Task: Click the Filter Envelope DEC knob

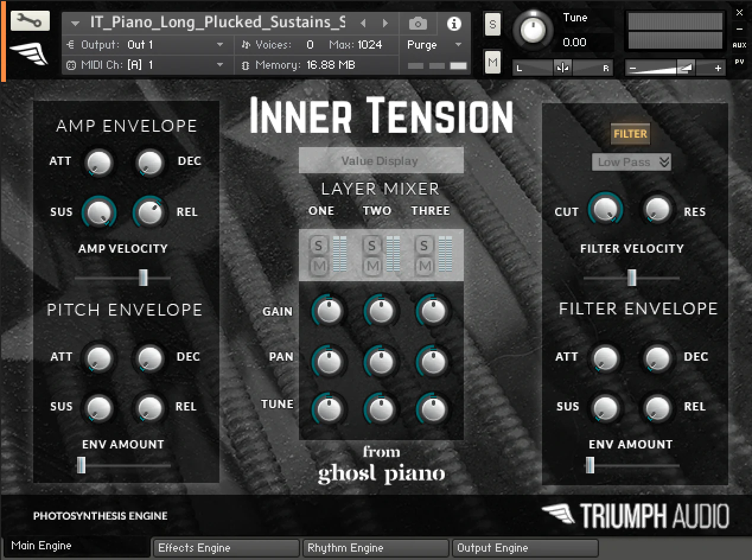Action: point(658,357)
